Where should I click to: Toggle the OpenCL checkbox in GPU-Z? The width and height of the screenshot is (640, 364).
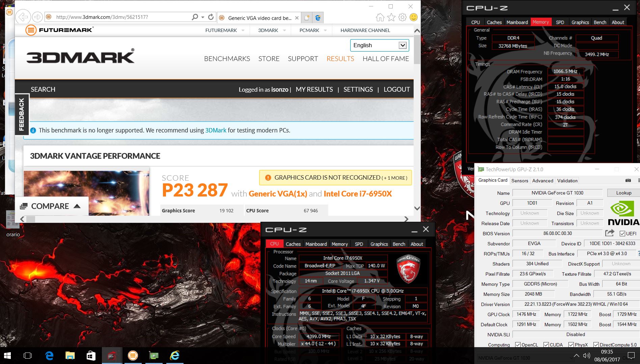[518, 344]
